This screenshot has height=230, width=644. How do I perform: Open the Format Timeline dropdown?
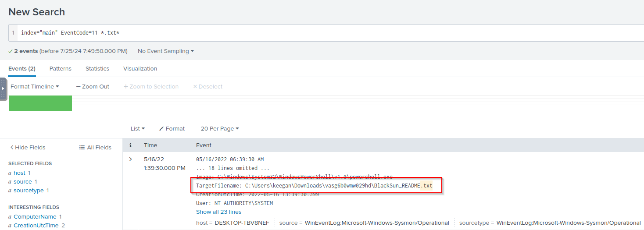pos(35,87)
